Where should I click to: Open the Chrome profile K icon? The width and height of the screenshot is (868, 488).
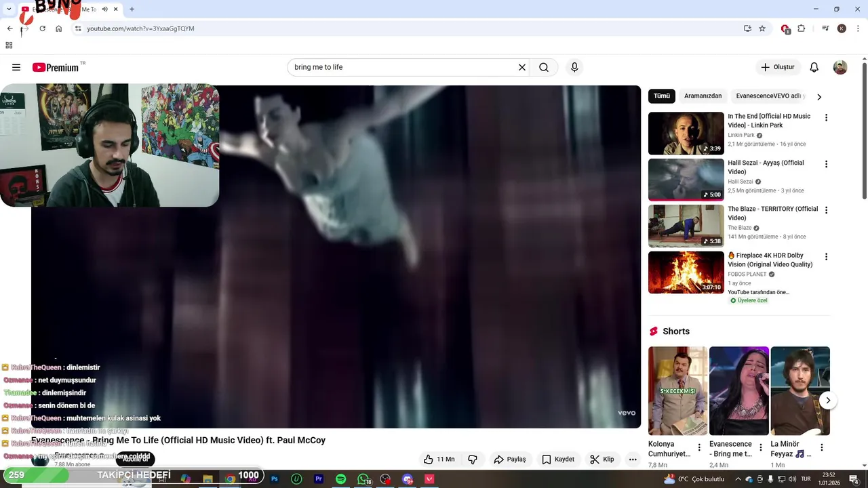842,28
